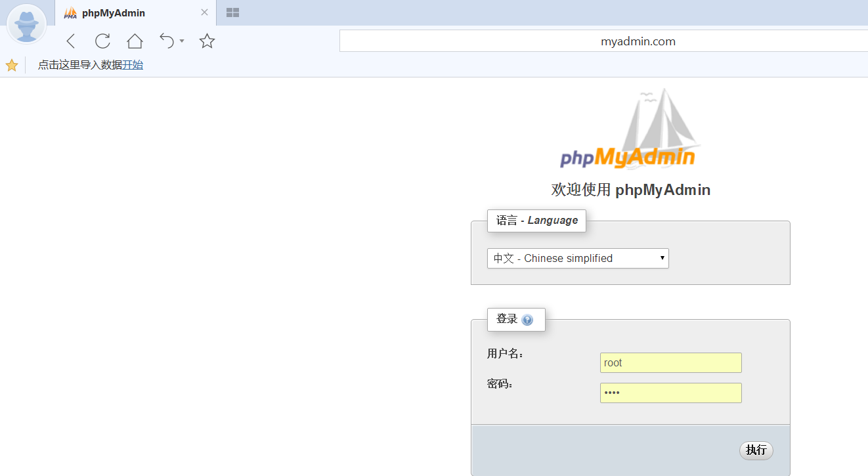Click the 用户名 field containing root
868x476 pixels.
tap(670, 363)
